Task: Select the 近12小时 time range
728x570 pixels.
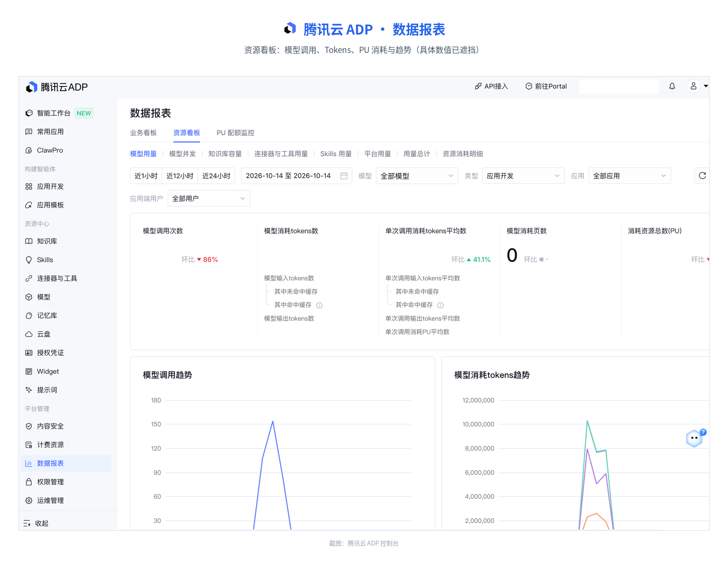Action: pyautogui.click(x=180, y=176)
